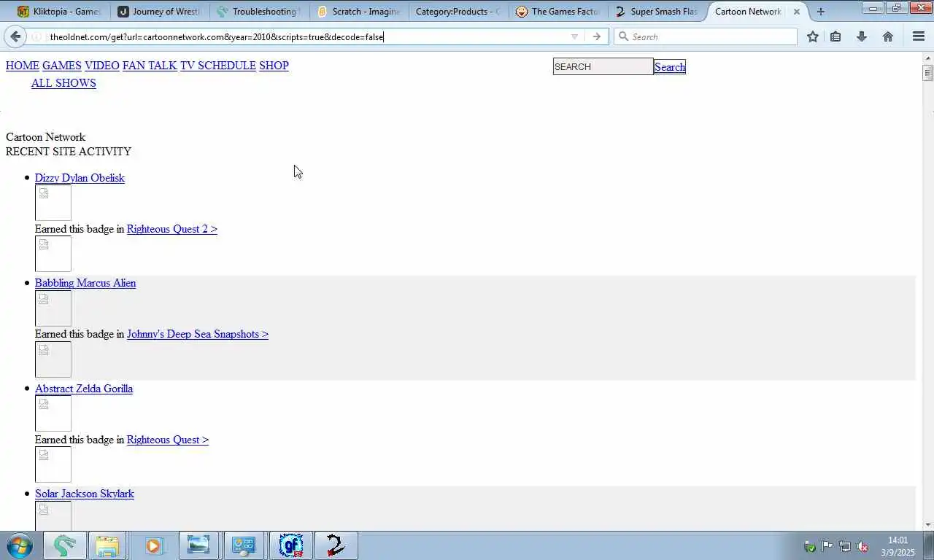Go back using the browser back arrow
The height and width of the screenshot is (560, 934).
tap(15, 36)
